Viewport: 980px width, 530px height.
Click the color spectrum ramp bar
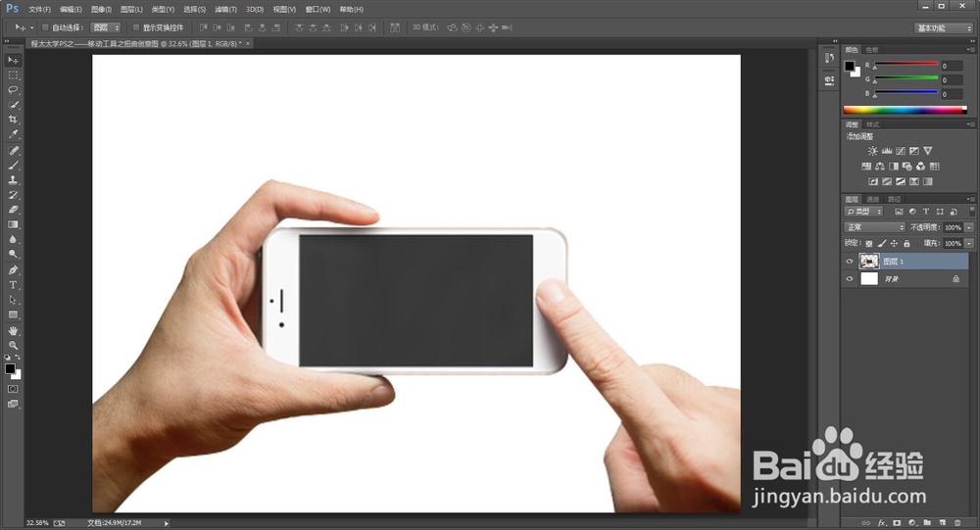(x=905, y=110)
